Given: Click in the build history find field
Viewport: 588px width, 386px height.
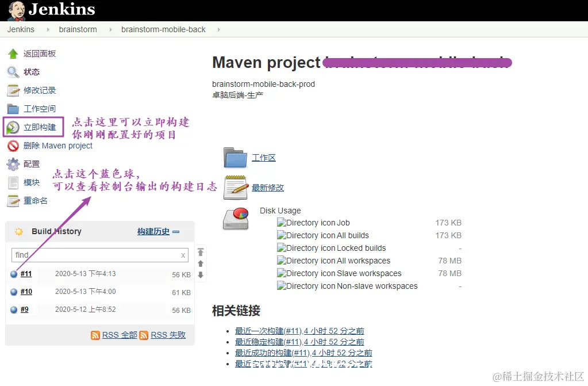Looking at the screenshot, I should (x=100, y=255).
